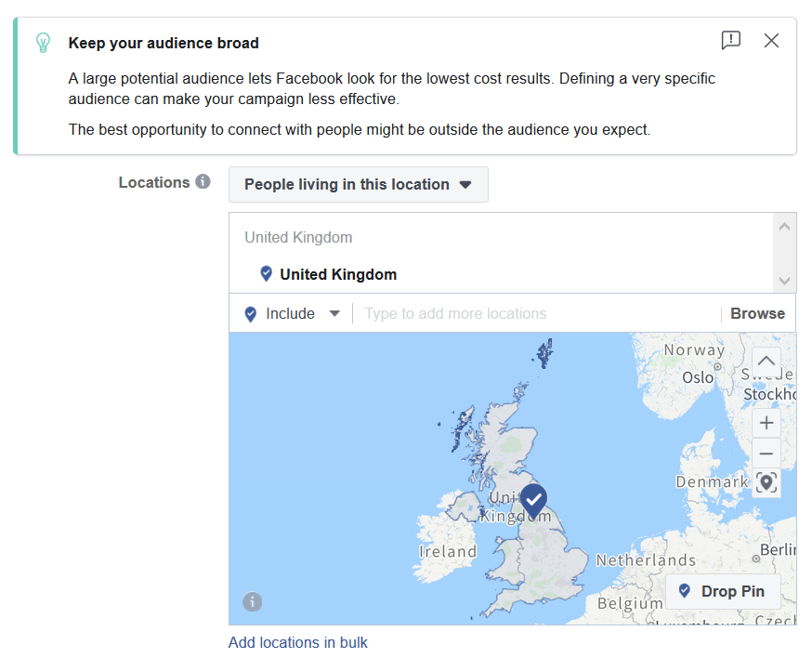Click the Browse button
The height and width of the screenshot is (658, 812).
(x=757, y=313)
